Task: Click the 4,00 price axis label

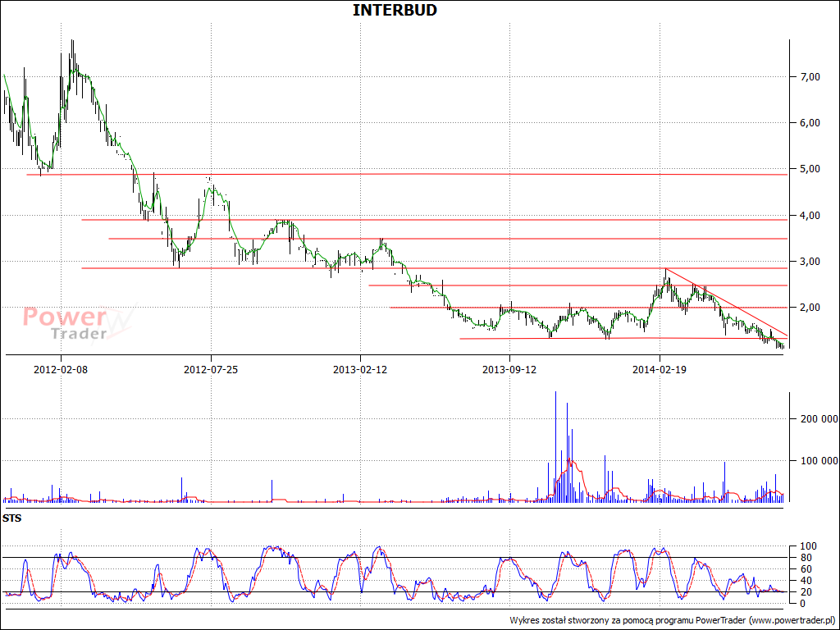Action: pos(810,216)
